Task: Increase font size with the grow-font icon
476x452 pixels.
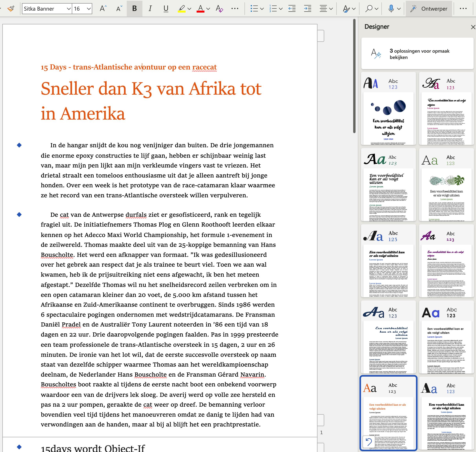Action: 103,9
